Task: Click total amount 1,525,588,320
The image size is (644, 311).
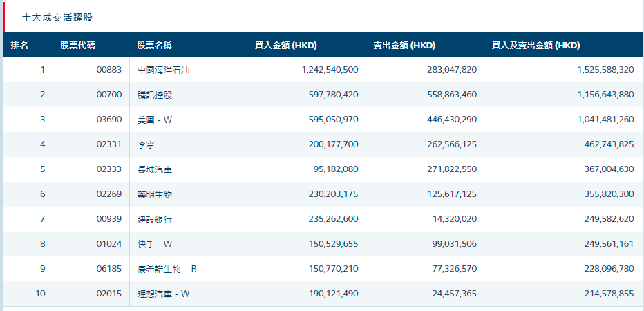Action: [606, 70]
